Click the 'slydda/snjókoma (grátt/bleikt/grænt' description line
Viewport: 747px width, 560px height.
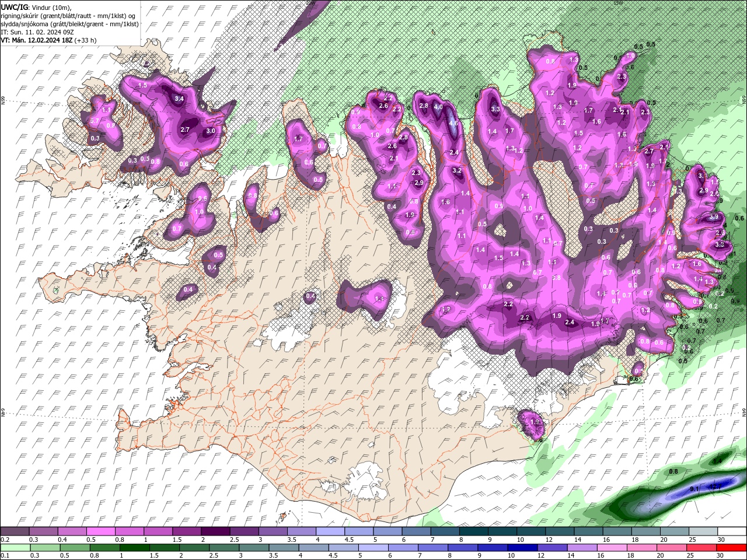69,24
